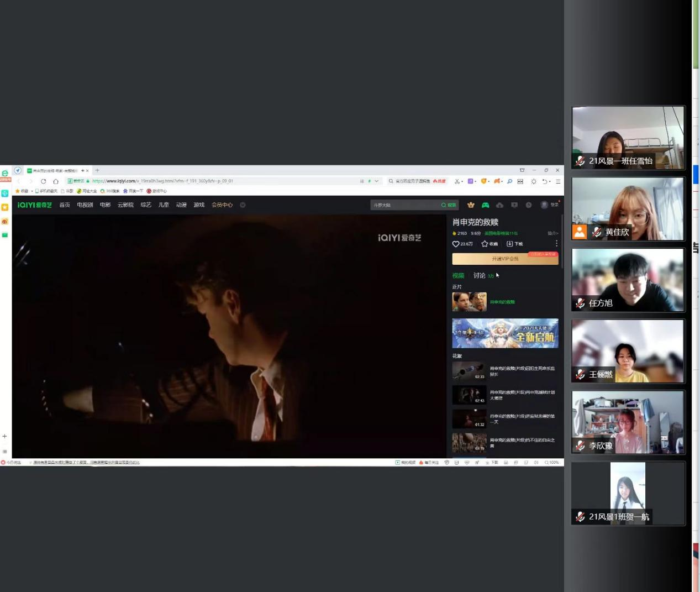
Task: Like the movie with the heart icon
Action: click(456, 244)
